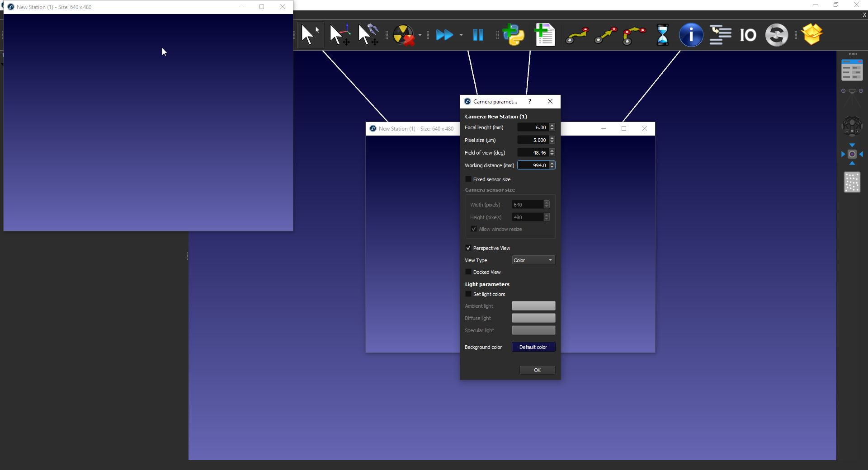868x470 pixels.
Task: Open the View Type Color dropdown
Action: click(x=533, y=260)
